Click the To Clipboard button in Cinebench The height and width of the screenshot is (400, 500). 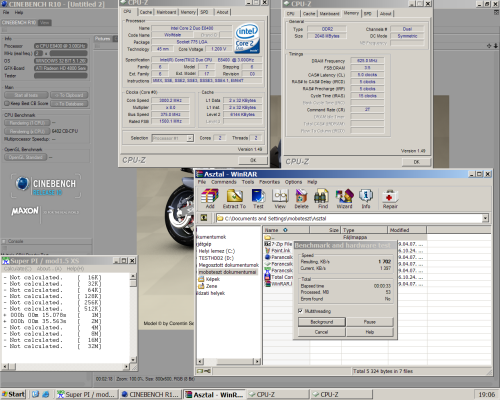(69, 95)
